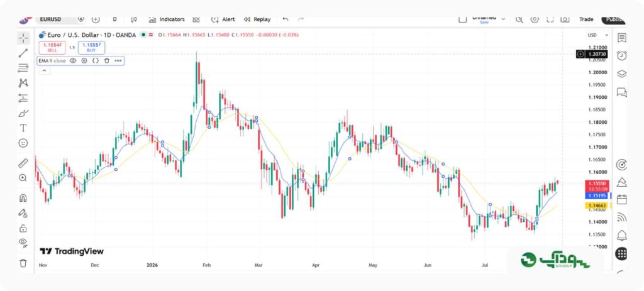Select the text annotation tool
This screenshot has width=644, height=291.
point(23,128)
